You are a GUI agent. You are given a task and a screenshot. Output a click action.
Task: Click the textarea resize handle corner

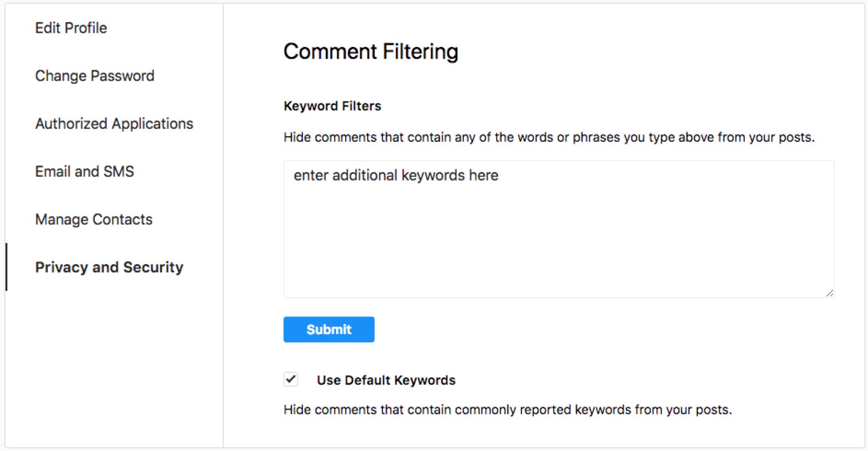coord(830,293)
